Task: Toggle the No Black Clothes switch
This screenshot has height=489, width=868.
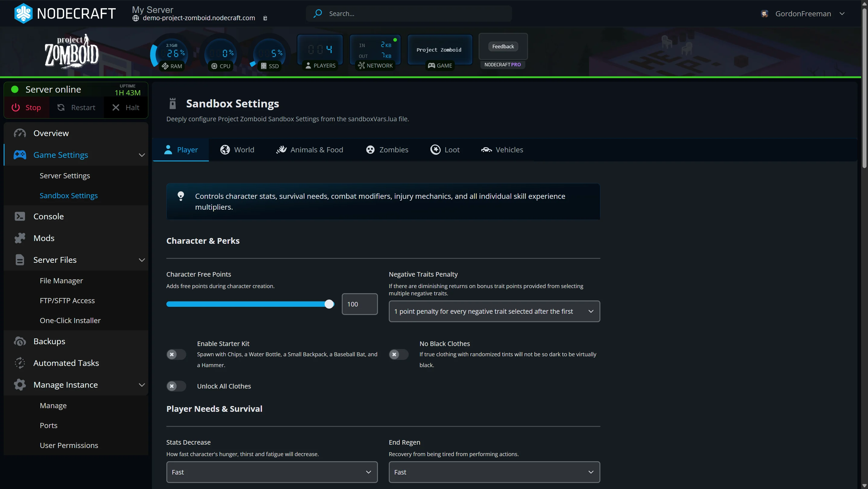Action: (398, 354)
